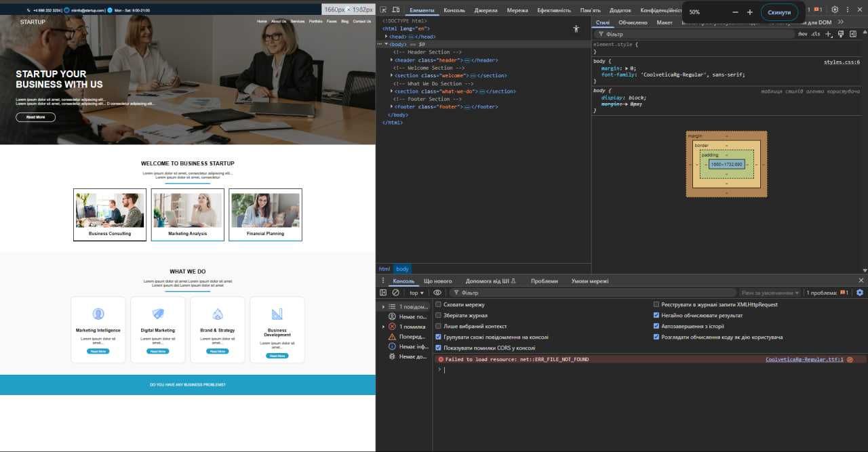Add new style rule plus icon
The width and height of the screenshot is (868, 452).
(x=828, y=34)
